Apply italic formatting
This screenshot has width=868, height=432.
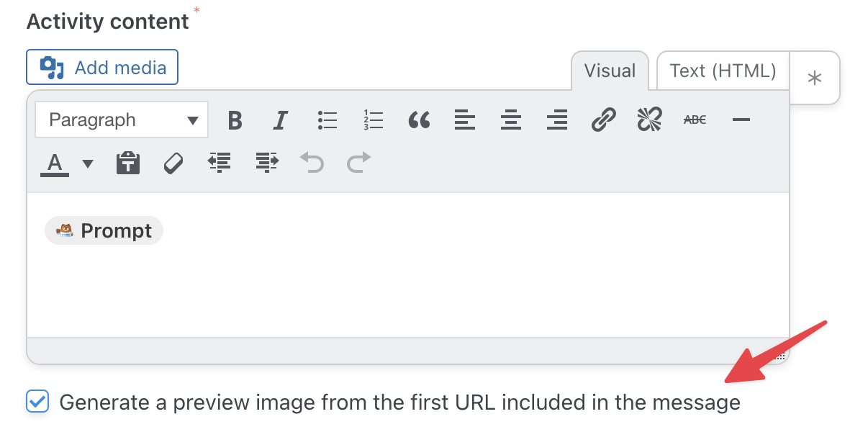[x=281, y=120]
